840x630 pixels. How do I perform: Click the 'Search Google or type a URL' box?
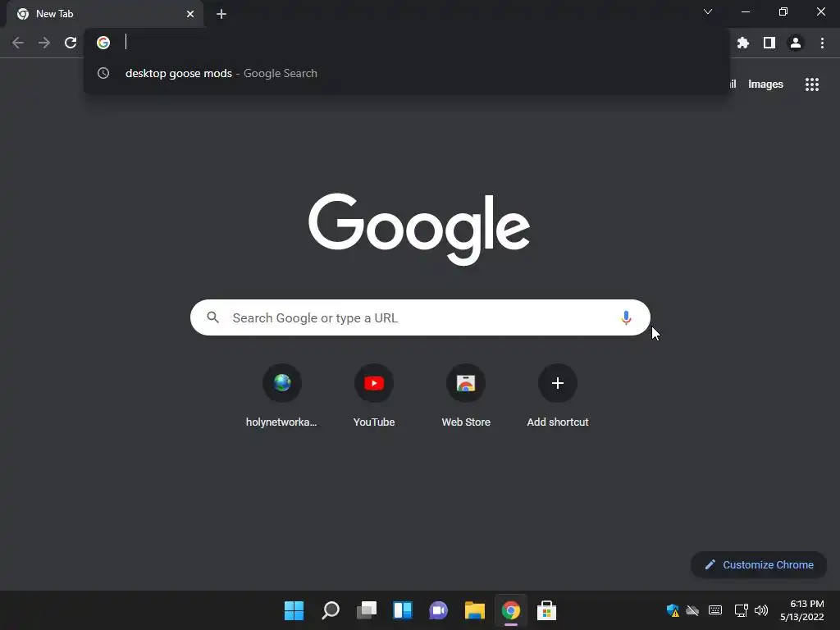[x=420, y=317]
